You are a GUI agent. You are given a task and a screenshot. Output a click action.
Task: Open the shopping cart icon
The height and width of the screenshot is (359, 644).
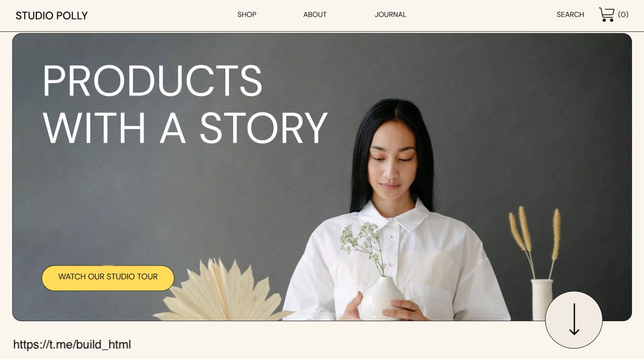click(x=607, y=14)
